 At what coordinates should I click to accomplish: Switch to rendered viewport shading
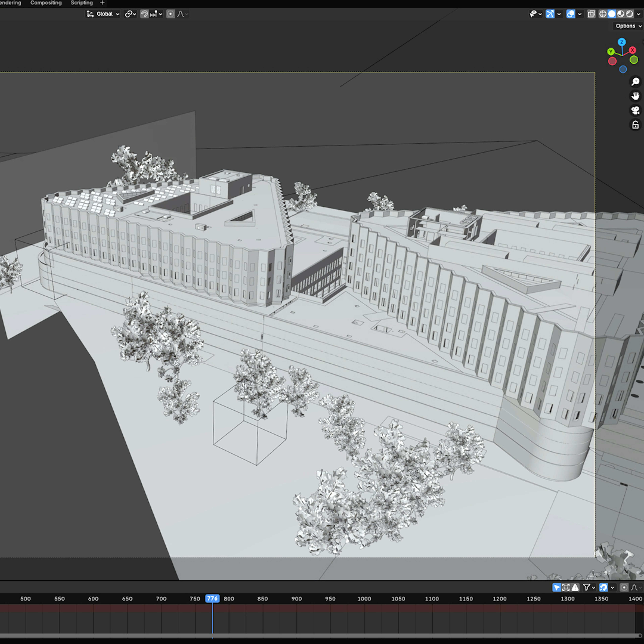629,14
